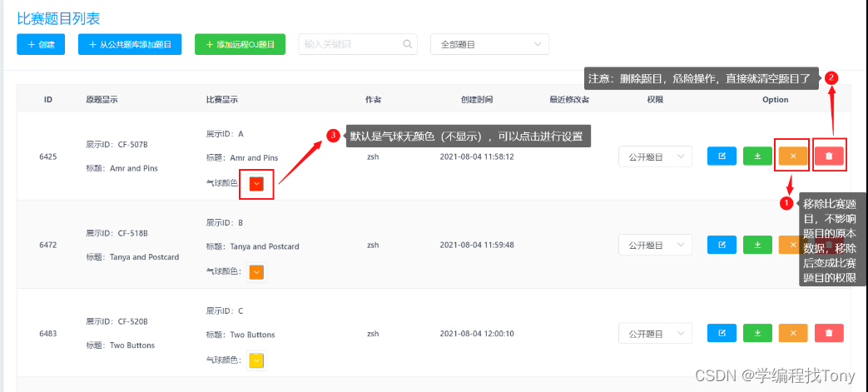Click the edit icon for problem 6425
Image resolution: width=868 pixels, height=392 pixels.
tap(722, 156)
